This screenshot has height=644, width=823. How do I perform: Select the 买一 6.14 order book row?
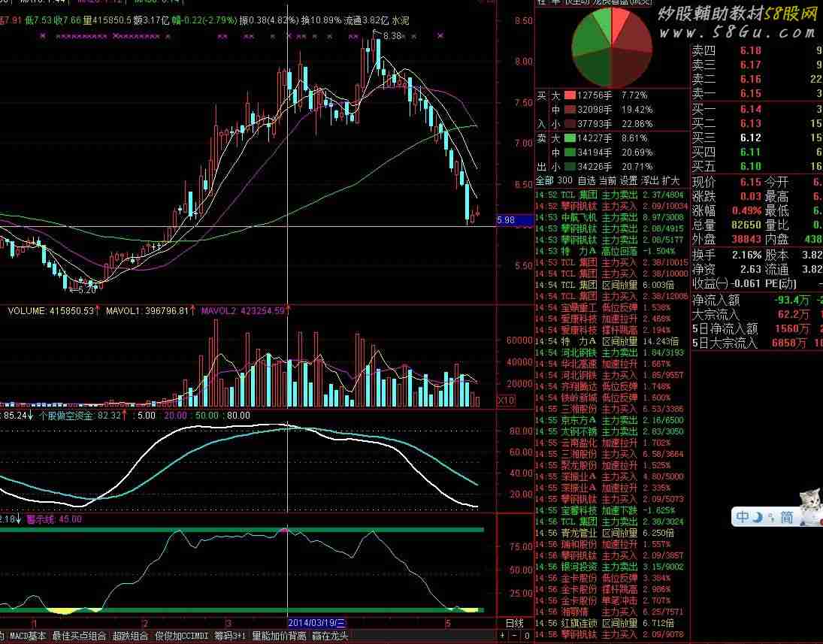[x=757, y=109]
